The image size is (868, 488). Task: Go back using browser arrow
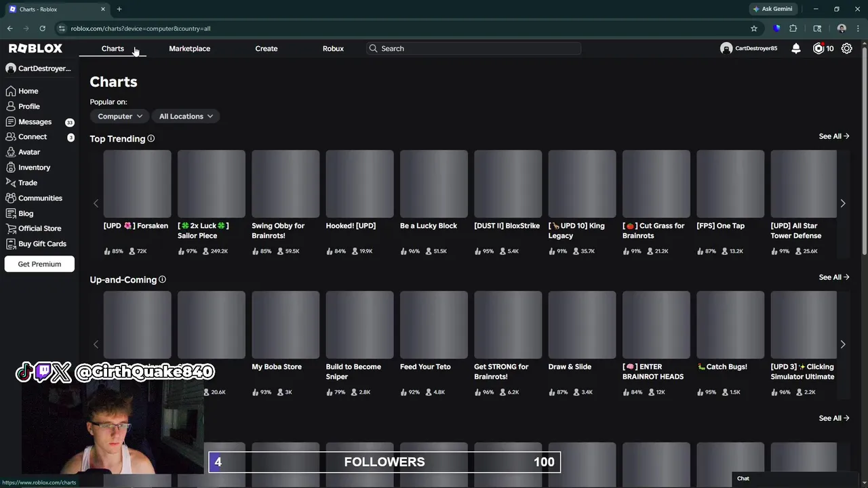point(9,28)
